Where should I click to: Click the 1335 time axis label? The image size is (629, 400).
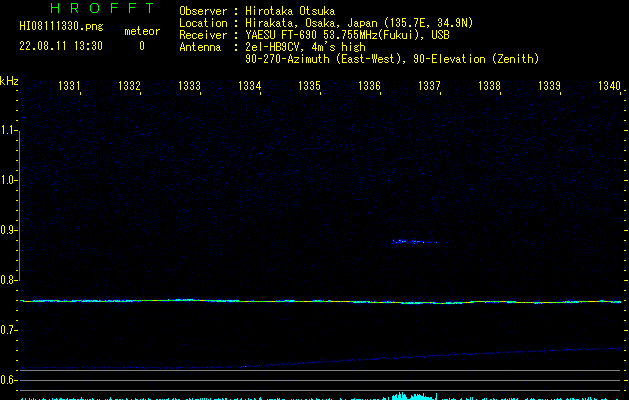(x=309, y=85)
